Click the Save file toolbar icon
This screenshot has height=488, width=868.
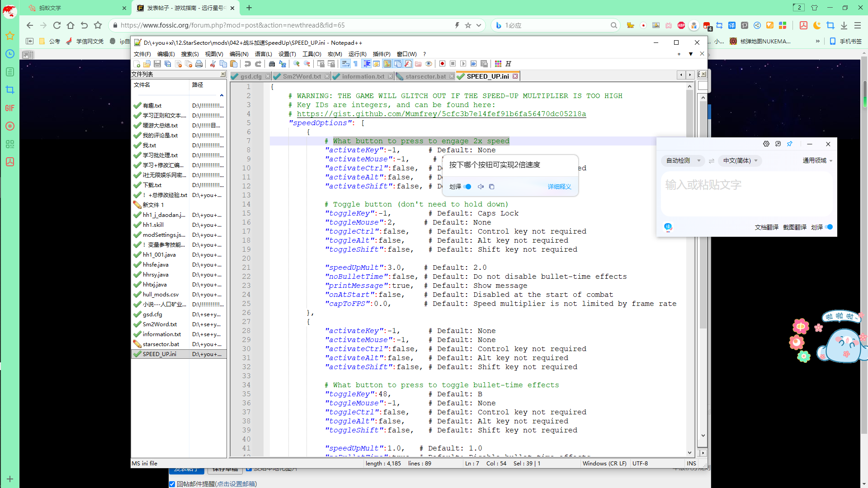point(157,64)
